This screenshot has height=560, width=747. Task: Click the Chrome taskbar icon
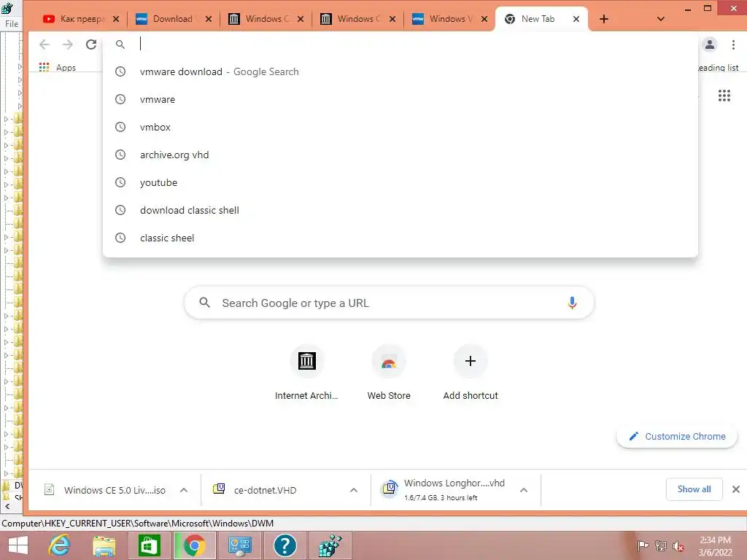[194, 545]
